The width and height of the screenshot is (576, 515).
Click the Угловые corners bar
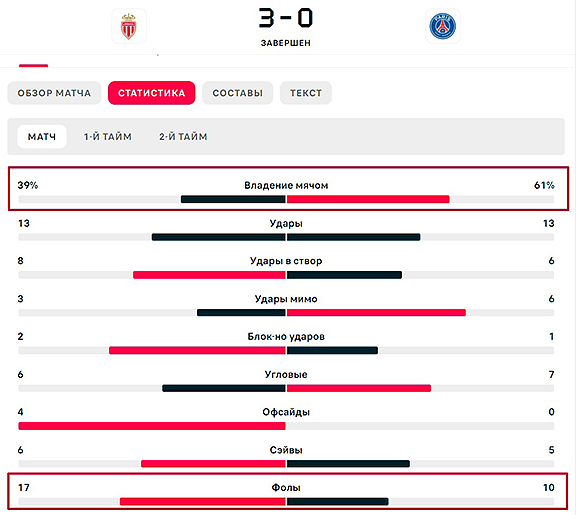click(x=286, y=388)
